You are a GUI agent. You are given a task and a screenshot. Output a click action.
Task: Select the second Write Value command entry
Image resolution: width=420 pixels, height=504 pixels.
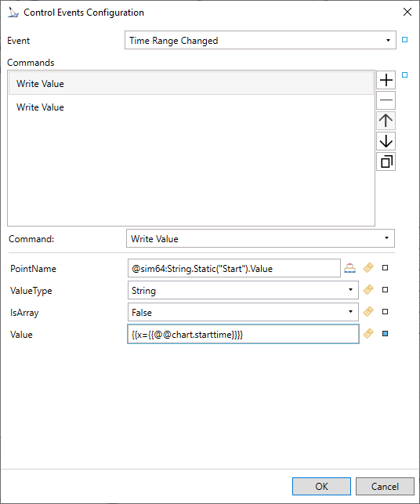click(x=191, y=107)
